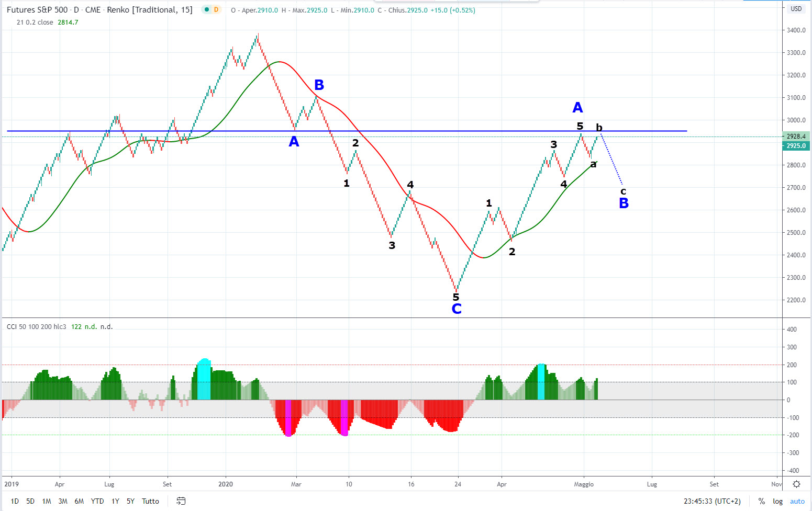
Task: Open symbol search by clicking Futures S&P 500
Action: (37, 9)
